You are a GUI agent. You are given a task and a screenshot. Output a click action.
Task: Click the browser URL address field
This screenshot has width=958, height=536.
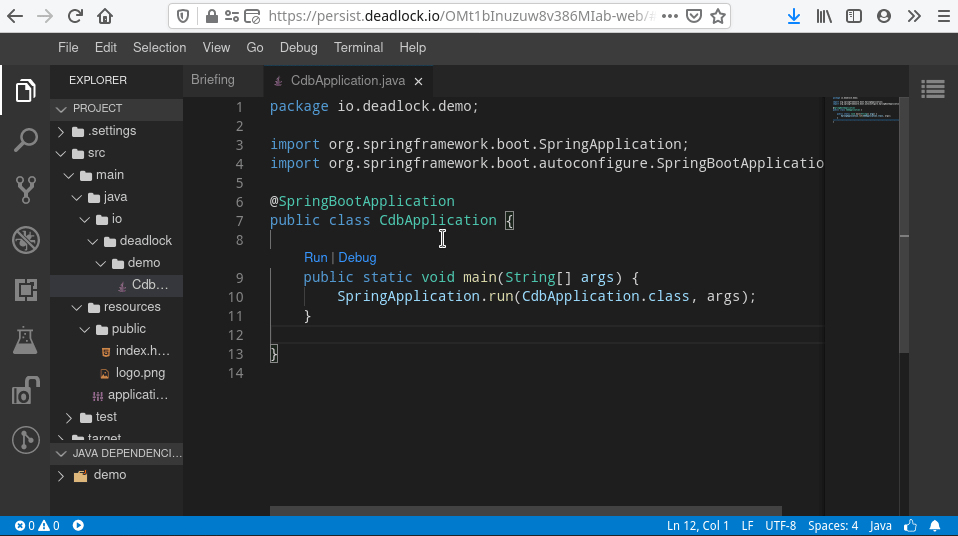[x=461, y=16]
